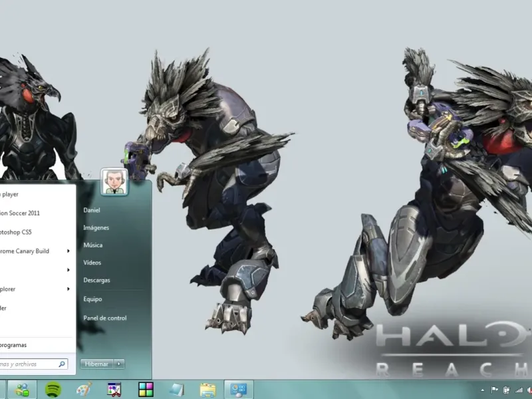
Task: Expand the Hibernar shutdown options arrow
Action: [119, 364]
